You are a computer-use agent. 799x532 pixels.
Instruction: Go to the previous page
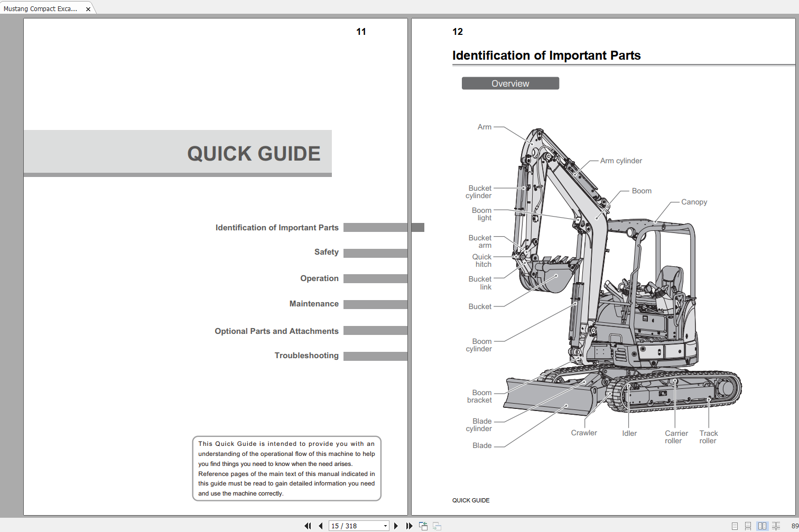320,526
